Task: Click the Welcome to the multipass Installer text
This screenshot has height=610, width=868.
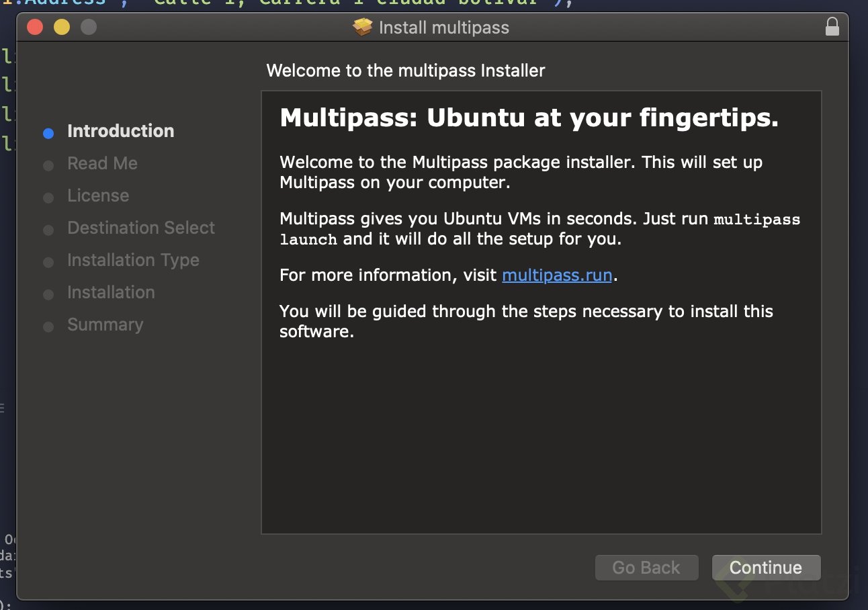Action: [x=406, y=71]
